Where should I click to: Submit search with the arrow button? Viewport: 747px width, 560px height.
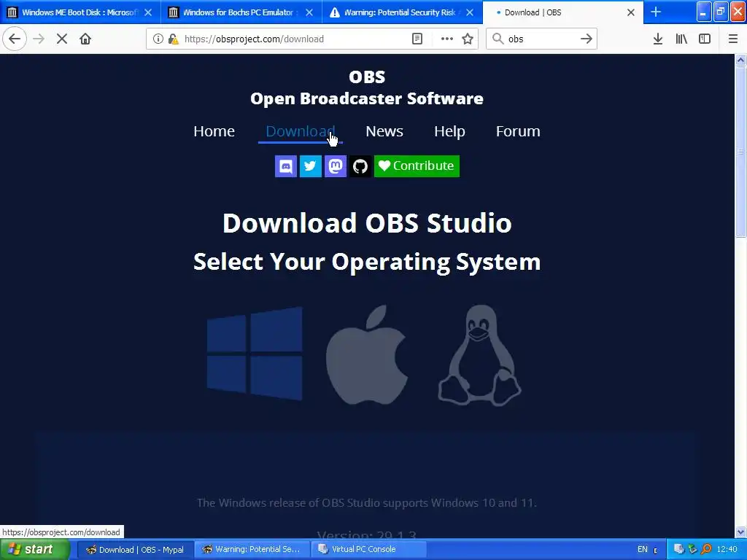(587, 39)
